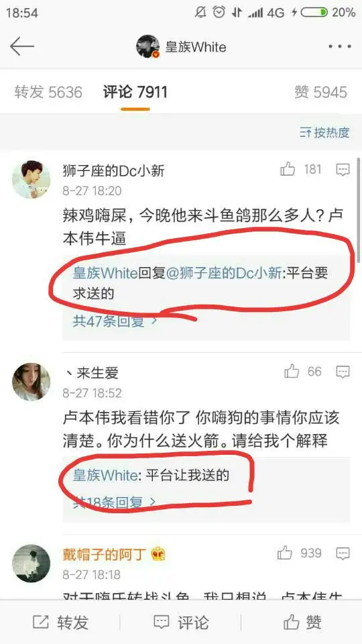The width and height of the screenshot is (362, 644).
Task: Click the right-edge scrollbar handle
Action: (x=359, y=209)
